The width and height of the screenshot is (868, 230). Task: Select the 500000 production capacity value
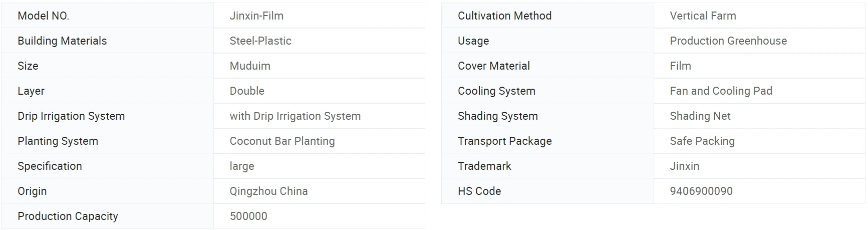[248, 216]
